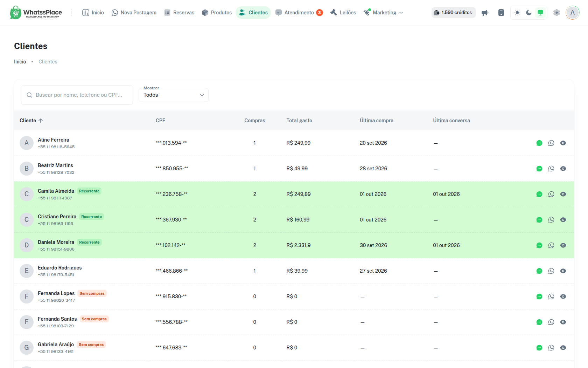
Task: Open Atendimento with 3 notifications
Action: [299, 13]
